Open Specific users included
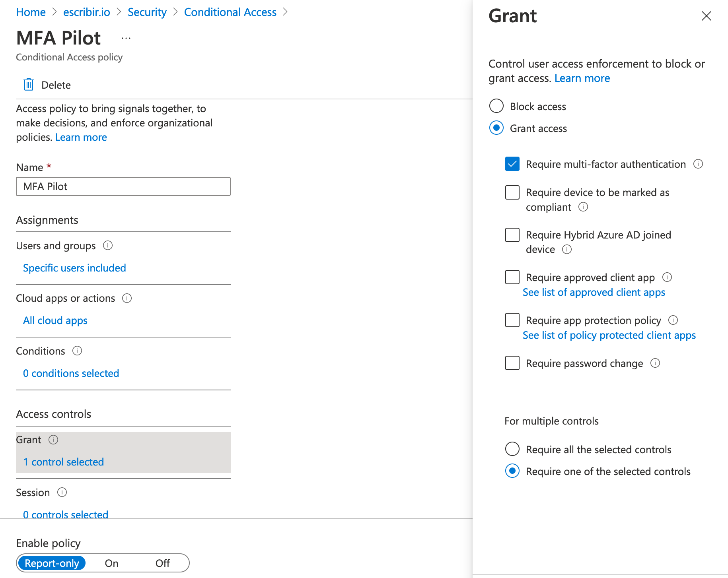The image size is (728, 578). 74,268
